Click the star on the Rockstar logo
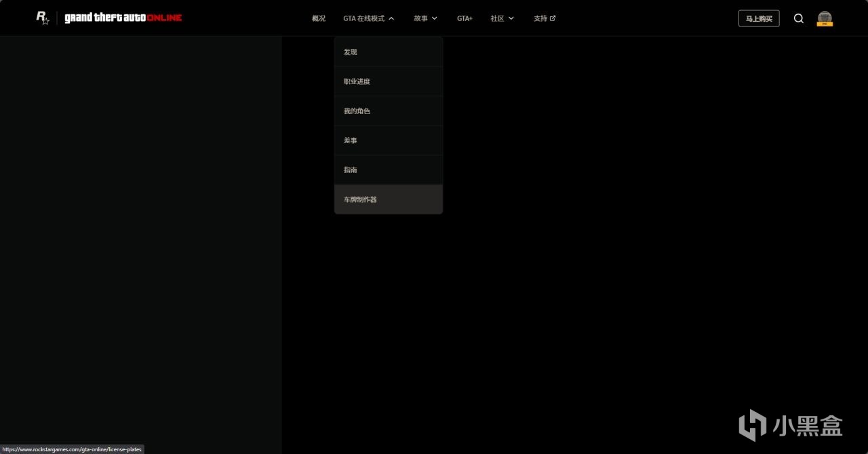 pyautogui.click(x=45, y=22)
